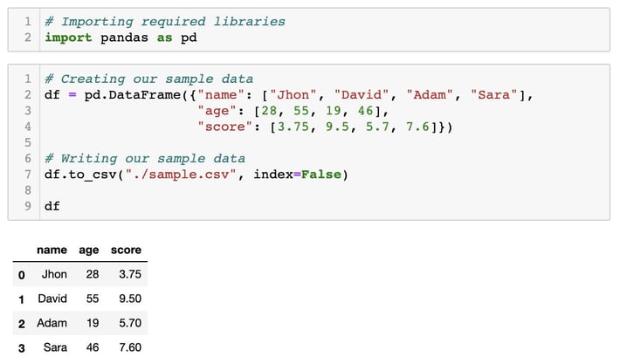Viewport: 620px width, 364px height.
Task: Click the Adam row index 2
Action: (22, 324)
